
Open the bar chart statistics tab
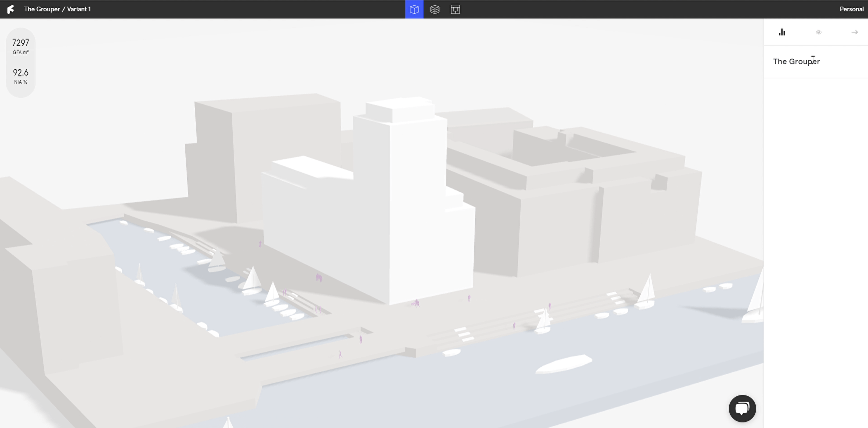[x=782, y=32]
